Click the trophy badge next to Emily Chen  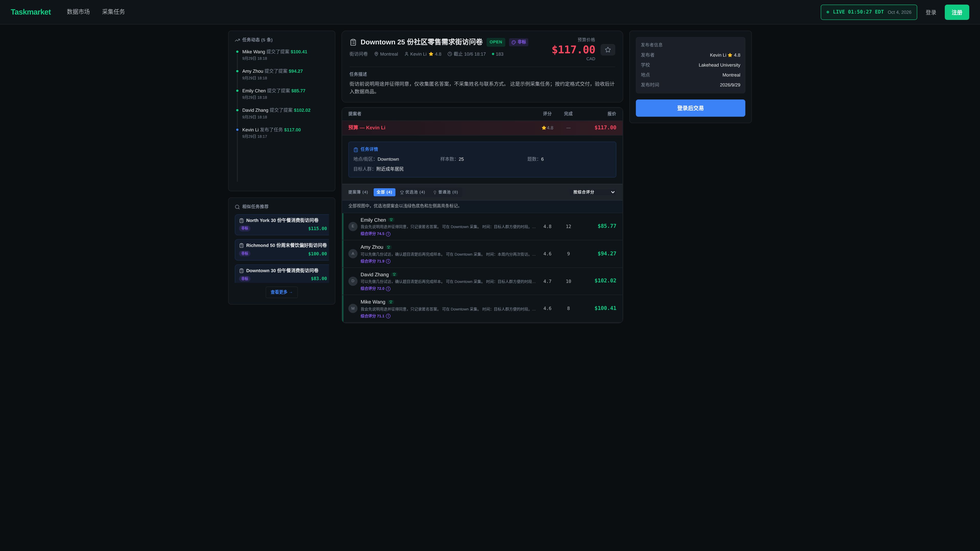(391, 220)
